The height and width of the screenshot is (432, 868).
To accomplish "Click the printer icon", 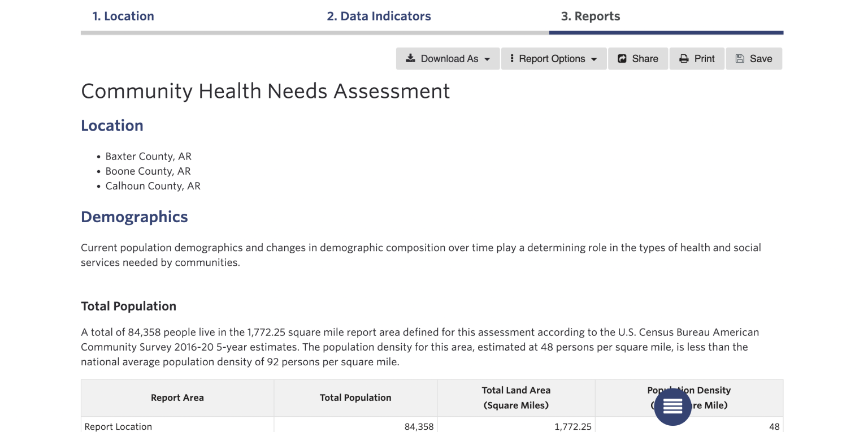I will [684, 59].
